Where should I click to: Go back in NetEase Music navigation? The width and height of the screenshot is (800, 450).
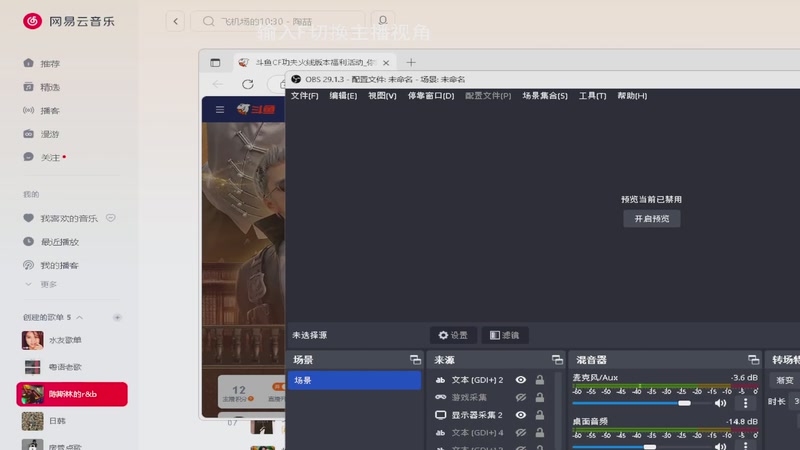[x=175, y=21]
